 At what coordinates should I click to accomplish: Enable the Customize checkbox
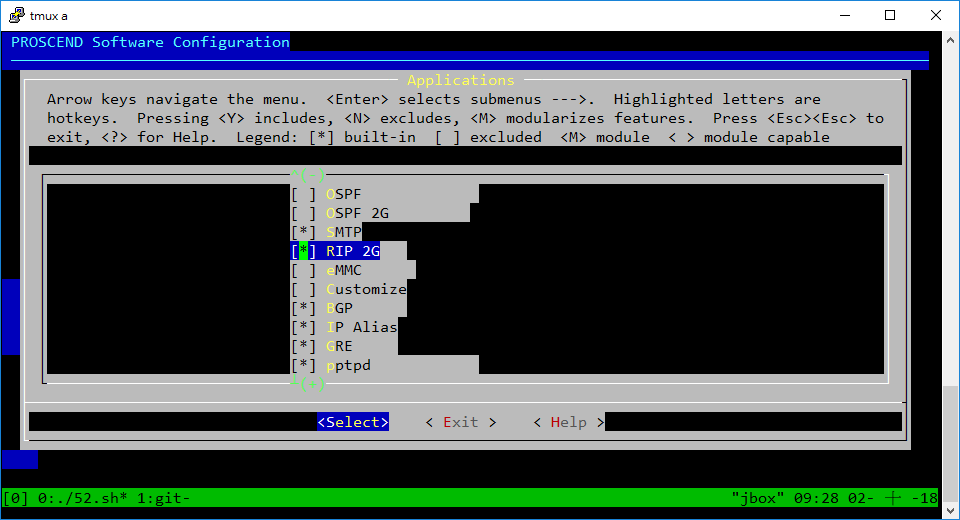(304, 289)
